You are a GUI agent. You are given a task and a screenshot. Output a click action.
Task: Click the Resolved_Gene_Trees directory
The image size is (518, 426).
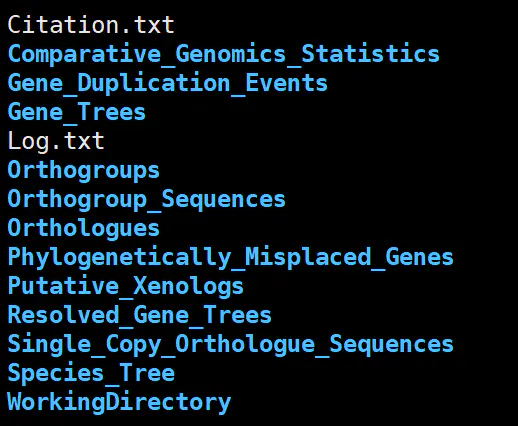point(140,315)
